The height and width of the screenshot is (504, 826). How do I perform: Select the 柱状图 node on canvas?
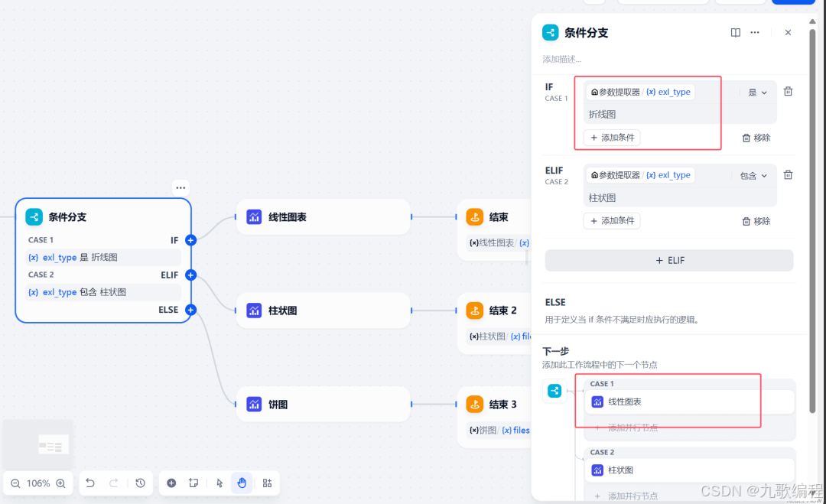pyautogui.click(x=323, y=311)
